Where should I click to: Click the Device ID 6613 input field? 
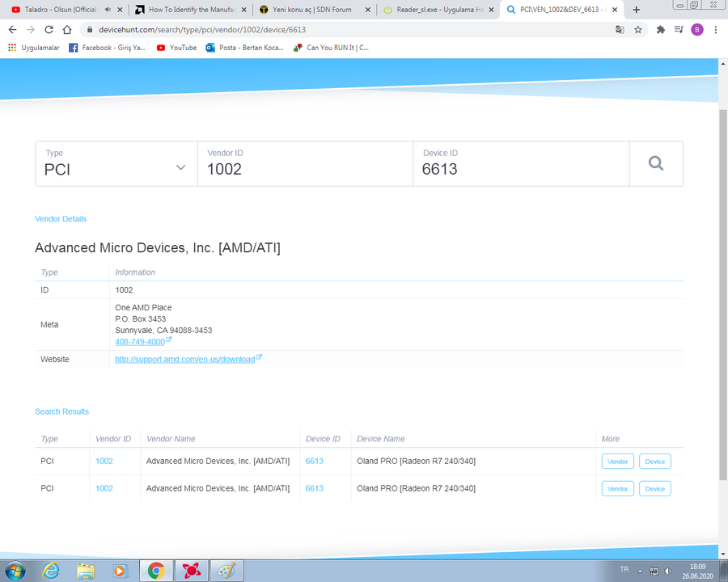(x=521, y=163)
